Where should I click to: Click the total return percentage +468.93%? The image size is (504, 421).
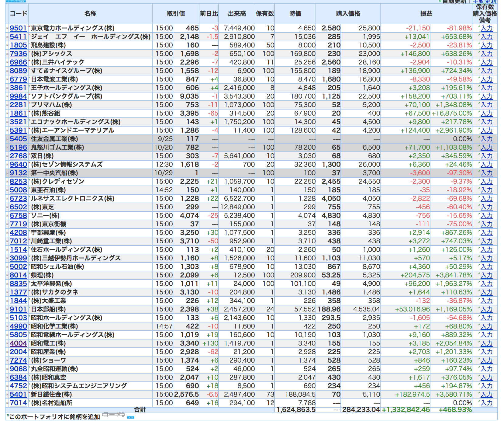(x=455, y=410)
